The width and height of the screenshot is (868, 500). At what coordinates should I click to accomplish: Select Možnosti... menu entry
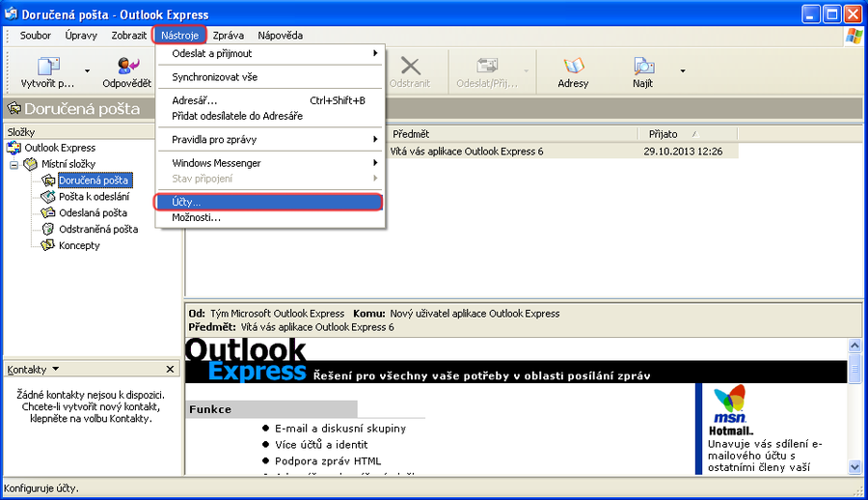[197, 217]
